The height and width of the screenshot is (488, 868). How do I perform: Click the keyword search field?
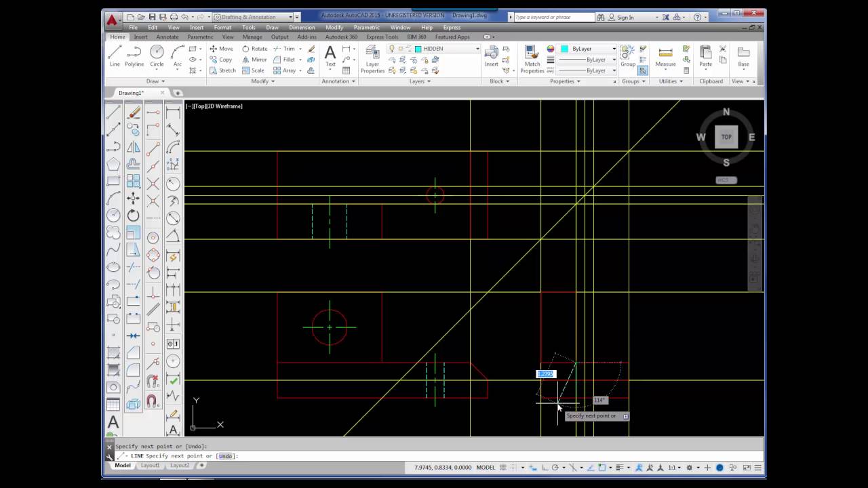coord(555,18)
